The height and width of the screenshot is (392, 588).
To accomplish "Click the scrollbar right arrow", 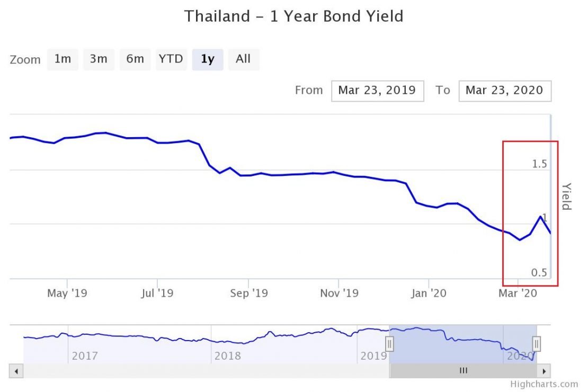I will [544, 371].
